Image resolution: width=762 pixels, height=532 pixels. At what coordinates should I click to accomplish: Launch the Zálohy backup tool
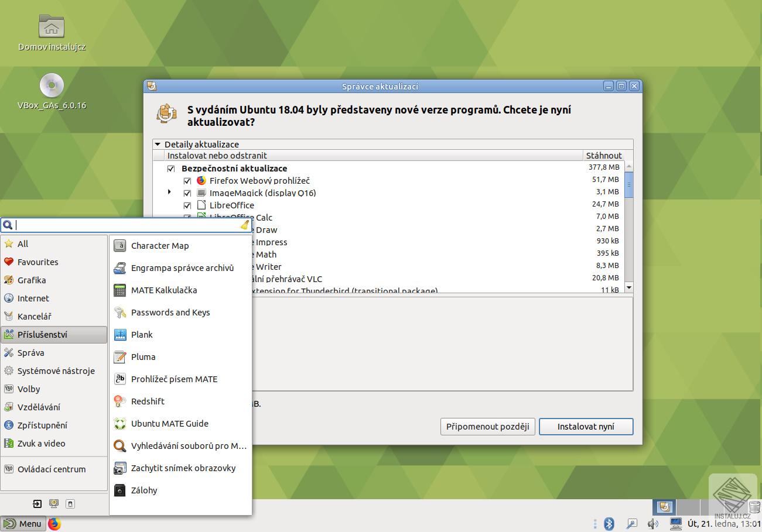click(x=180, y=490)
